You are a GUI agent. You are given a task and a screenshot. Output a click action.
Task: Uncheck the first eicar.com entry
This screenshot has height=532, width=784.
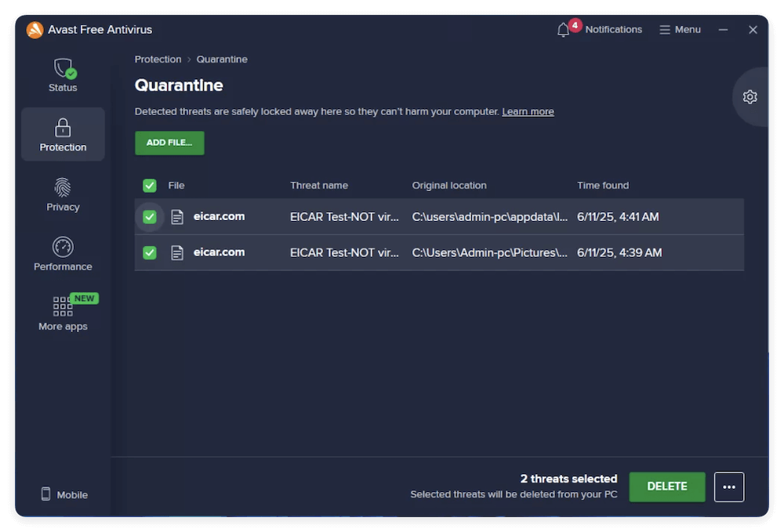149,217
